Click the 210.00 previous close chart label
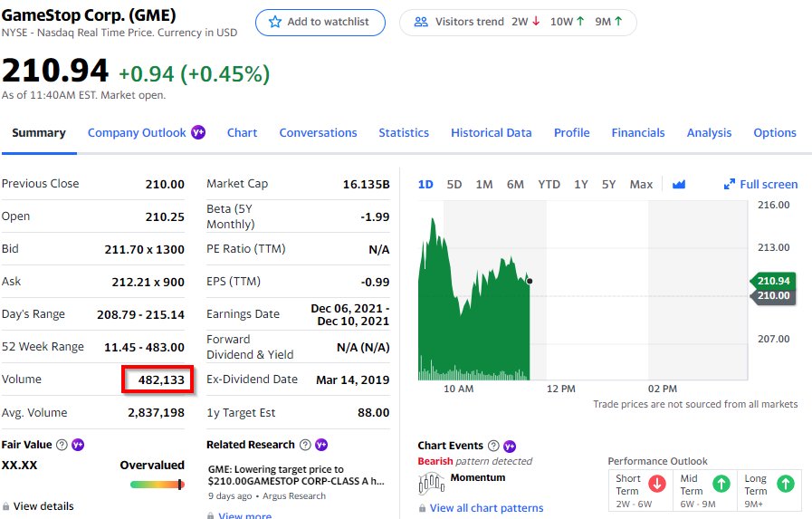Image resolution: width=812 pixels, height=519 pixels. click(773, 296)
